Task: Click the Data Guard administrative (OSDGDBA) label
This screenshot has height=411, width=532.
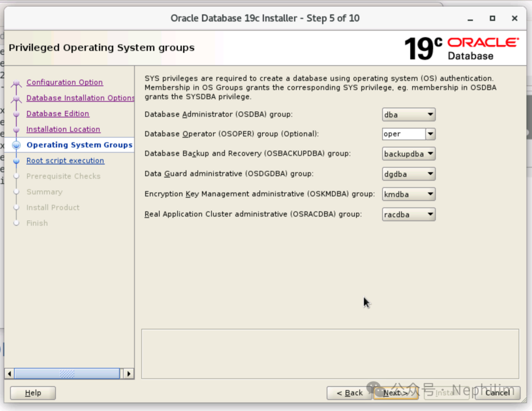Action: (x=229, y=174)
